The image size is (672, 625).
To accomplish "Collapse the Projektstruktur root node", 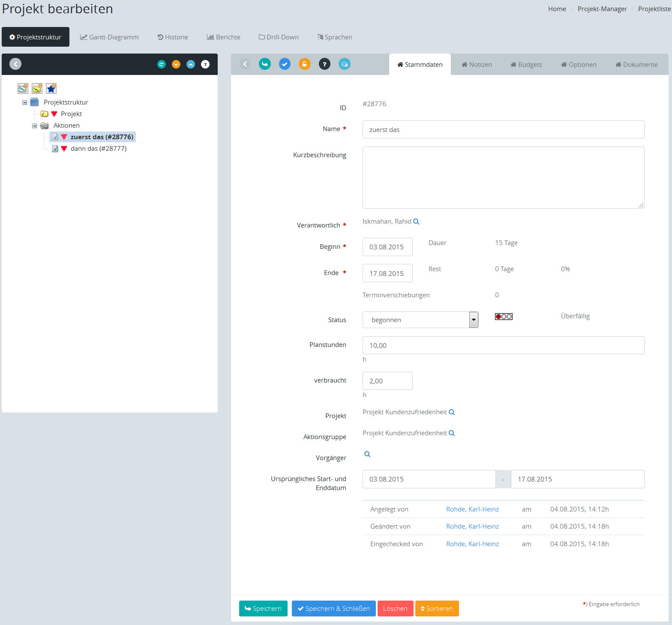I will click(x=25, y=102).
